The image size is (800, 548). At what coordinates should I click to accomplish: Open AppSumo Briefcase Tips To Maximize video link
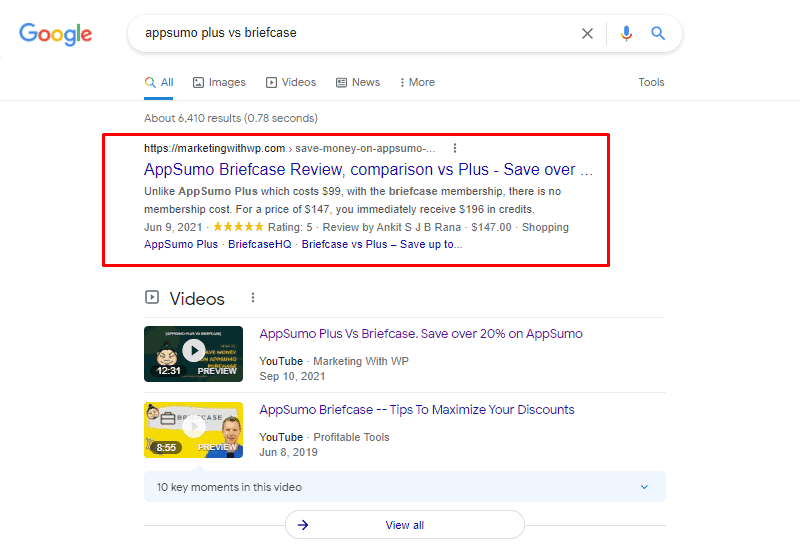pos(417,410)
